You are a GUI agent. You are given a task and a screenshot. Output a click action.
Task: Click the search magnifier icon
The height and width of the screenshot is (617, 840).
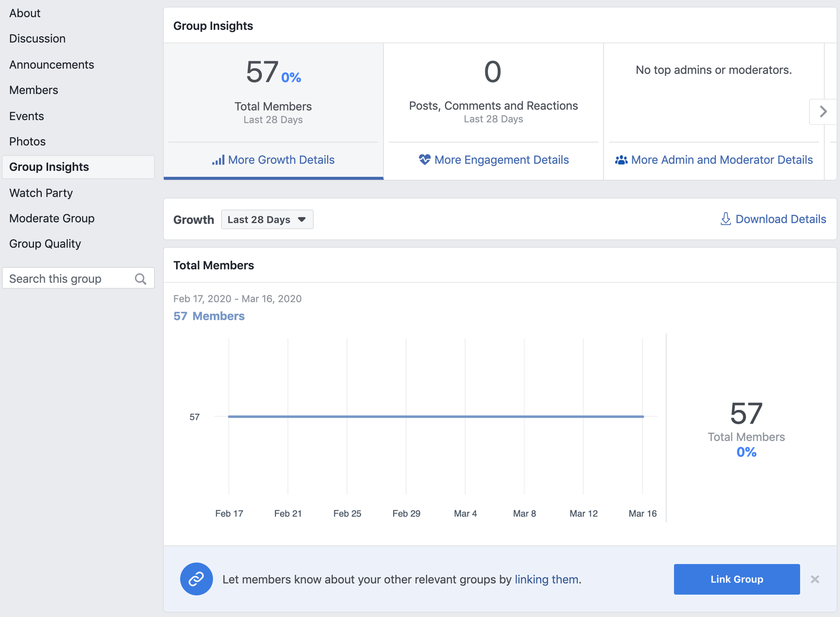pyautogui.click(x=141, y=279)
